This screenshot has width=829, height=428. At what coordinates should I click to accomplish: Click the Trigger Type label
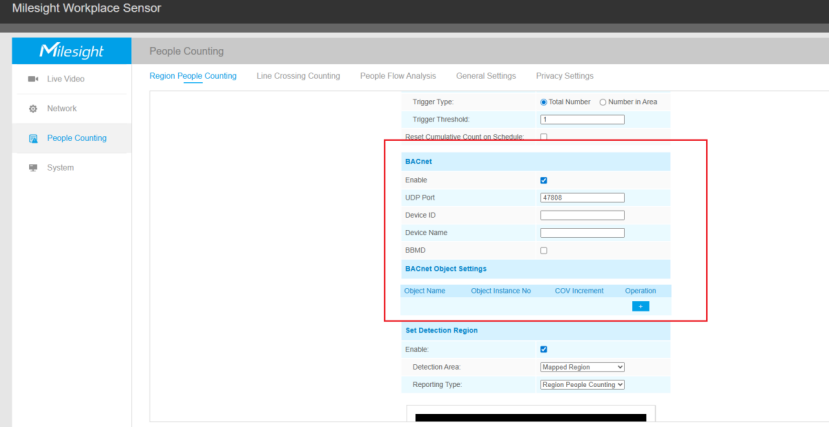pyautogui.click(x=433, y=102)
